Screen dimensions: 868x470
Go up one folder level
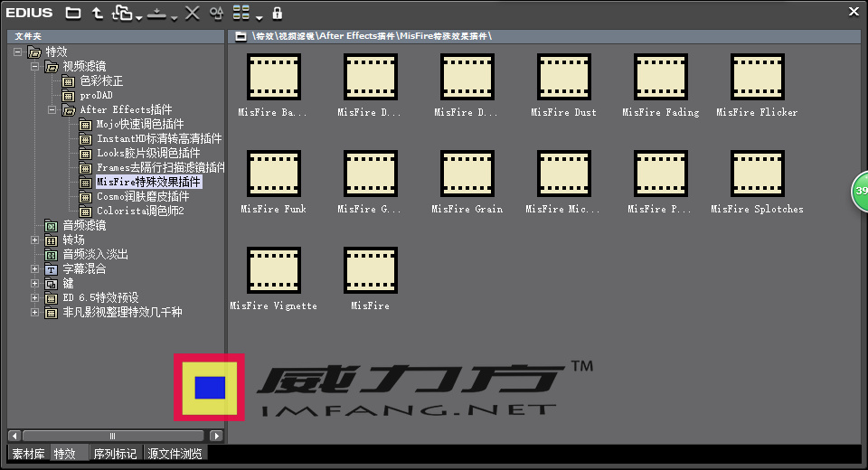click(98, 13)
